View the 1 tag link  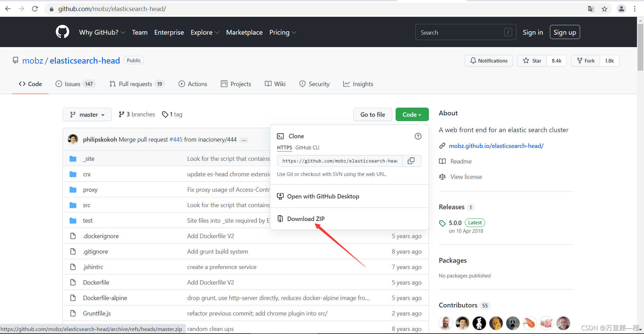[172, 114]
